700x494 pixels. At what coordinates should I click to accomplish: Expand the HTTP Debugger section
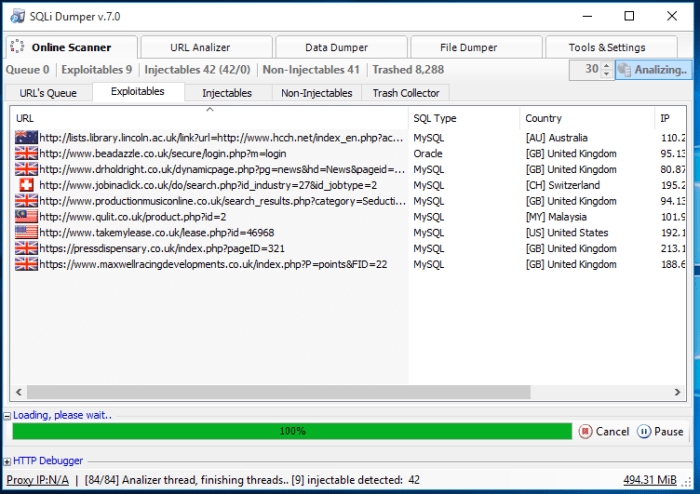(7, 461)
